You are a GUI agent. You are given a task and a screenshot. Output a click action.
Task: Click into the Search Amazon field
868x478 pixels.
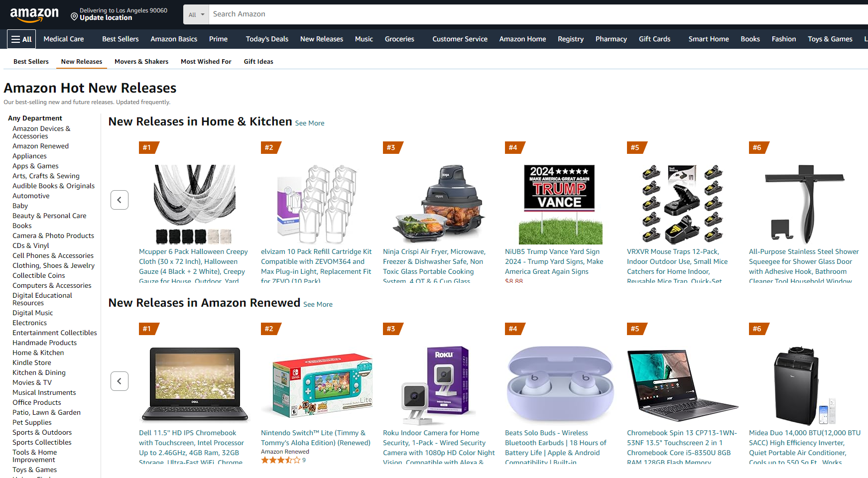click(x=538, y=14)
